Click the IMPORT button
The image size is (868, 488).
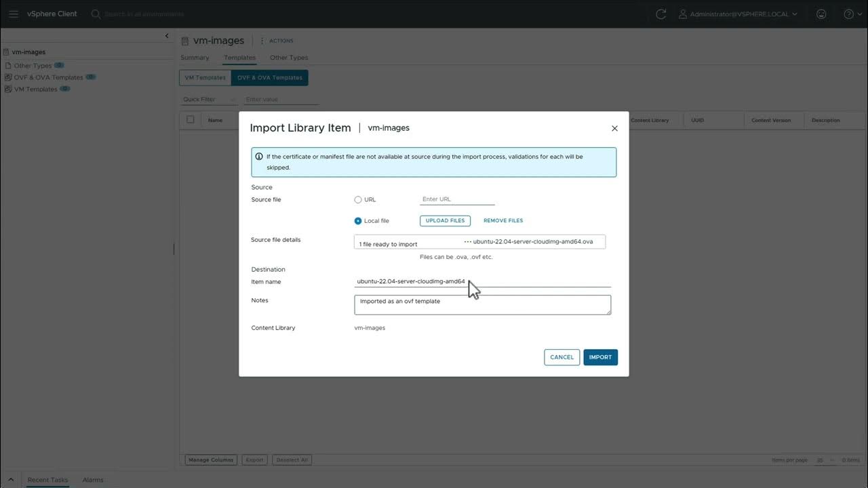pos(600,357)
